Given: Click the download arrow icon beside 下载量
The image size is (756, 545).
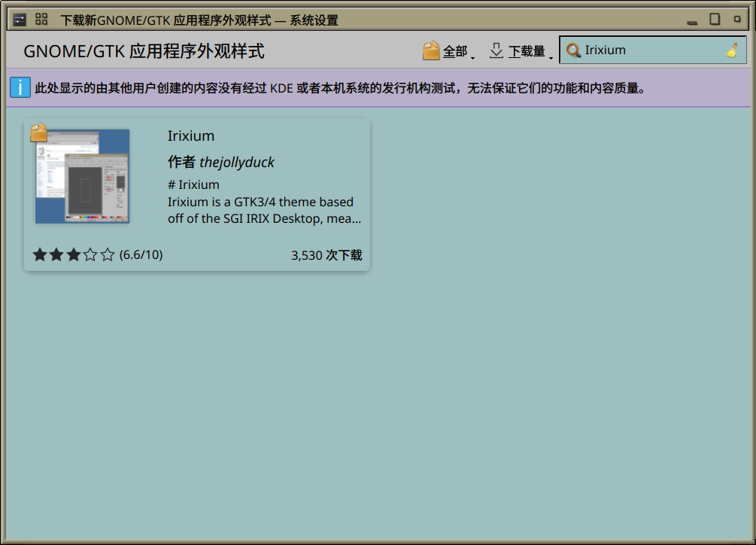Looking at the screenshot, I should click(496, 50).
